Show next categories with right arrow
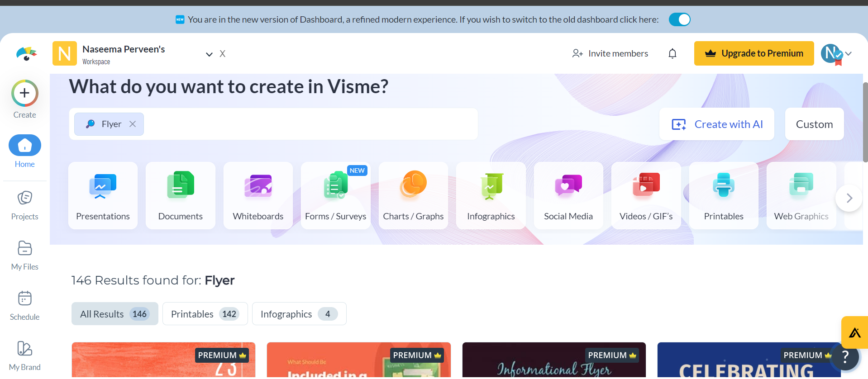The width and height of the screenshot is (868, 379). (849, 198)
